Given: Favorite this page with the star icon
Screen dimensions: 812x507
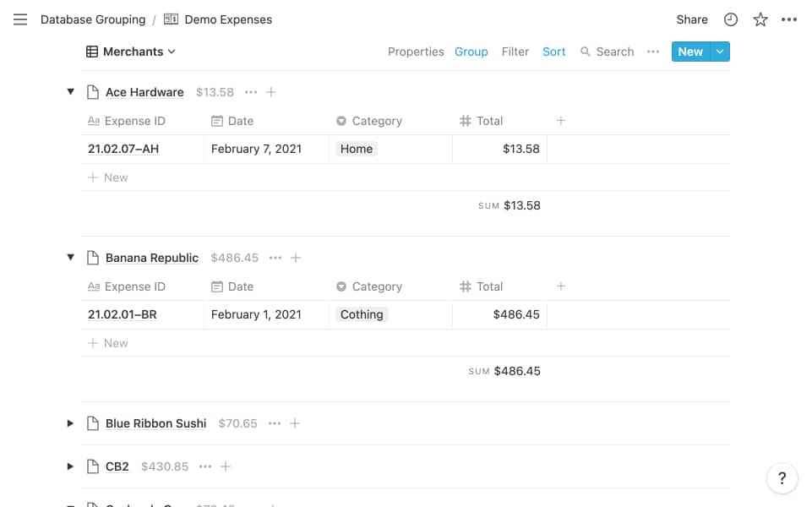Looking at the screenshot, I should [x=760, y=19].
